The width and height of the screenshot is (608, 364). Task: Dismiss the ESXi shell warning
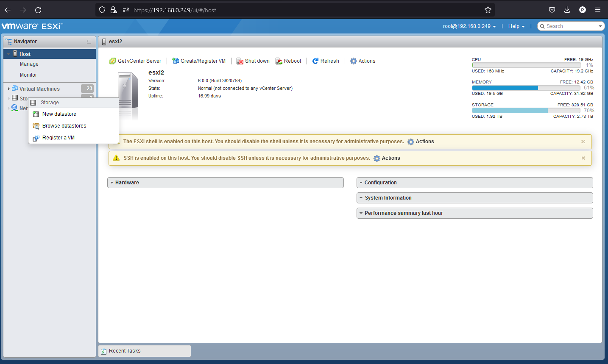(583, 142)
